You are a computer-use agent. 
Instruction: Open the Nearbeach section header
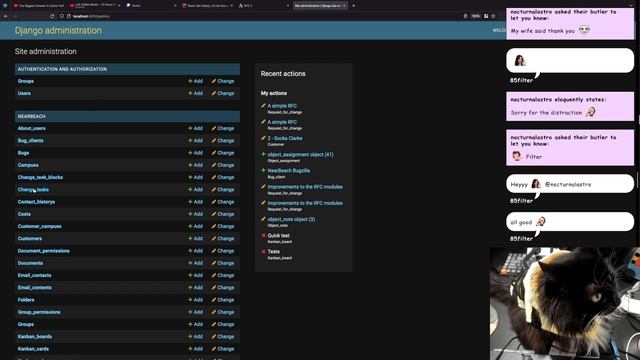[x=31, y=116]
